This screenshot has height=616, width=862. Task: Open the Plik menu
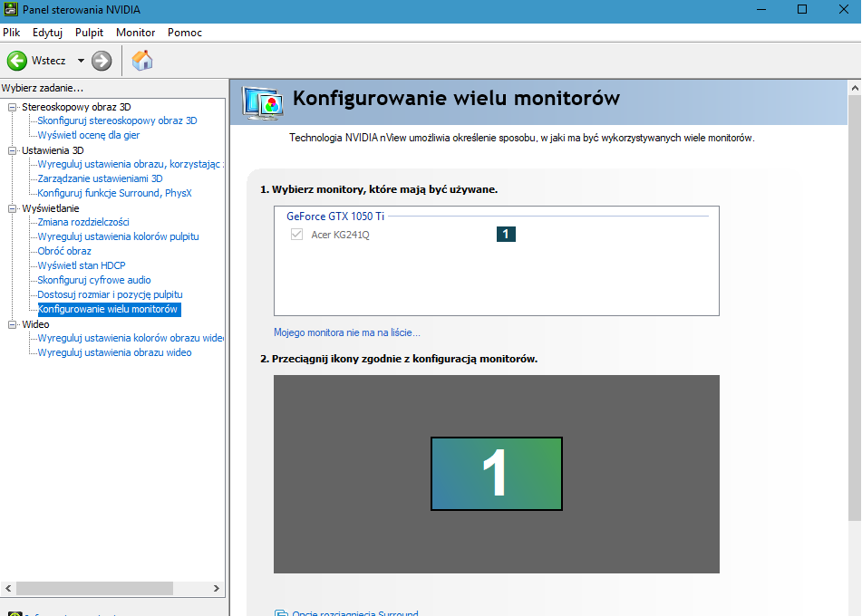pos(12,33)
